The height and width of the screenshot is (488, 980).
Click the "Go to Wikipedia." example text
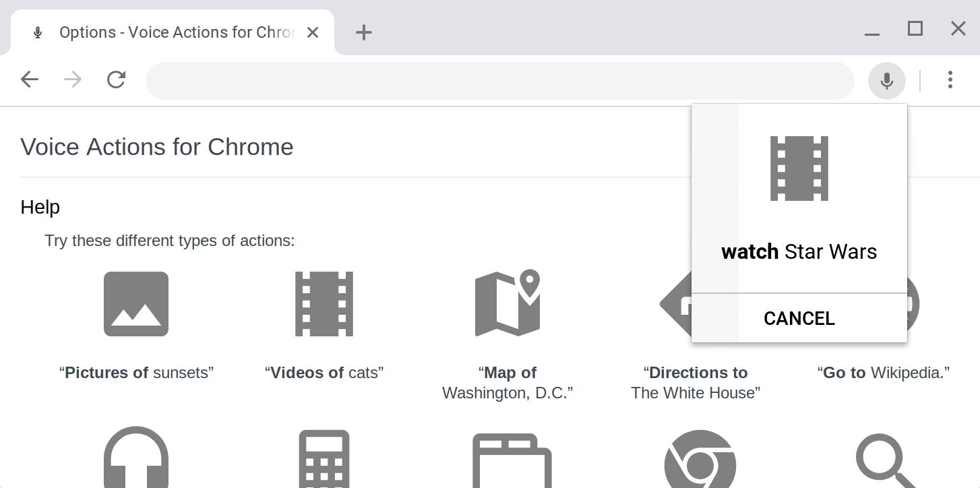(x=884, y=373)
